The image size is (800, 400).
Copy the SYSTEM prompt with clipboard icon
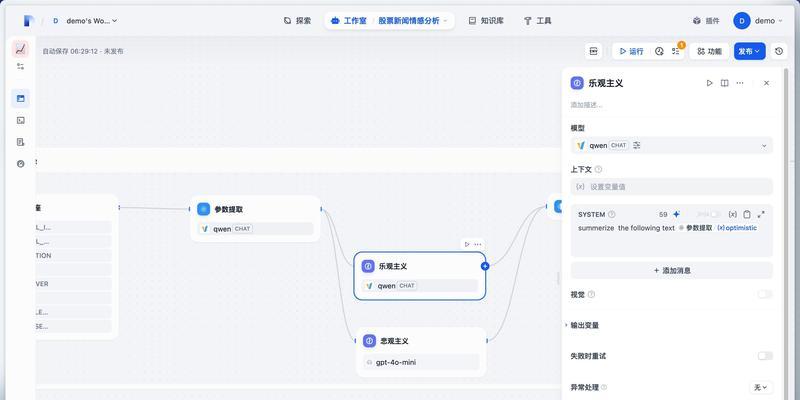pyautogui.click(x=746, y=214)
